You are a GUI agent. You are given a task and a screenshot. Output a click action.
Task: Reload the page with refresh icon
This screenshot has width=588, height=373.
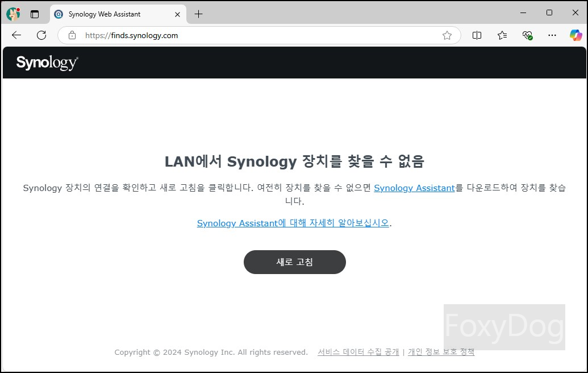click(x=41, y=35)
